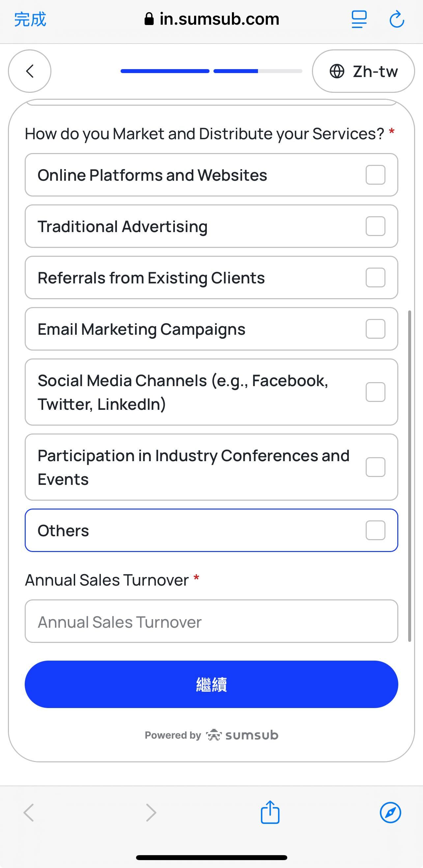Enable Social Media Channels option
Screen dimensions: 423x868
[376, 392]
